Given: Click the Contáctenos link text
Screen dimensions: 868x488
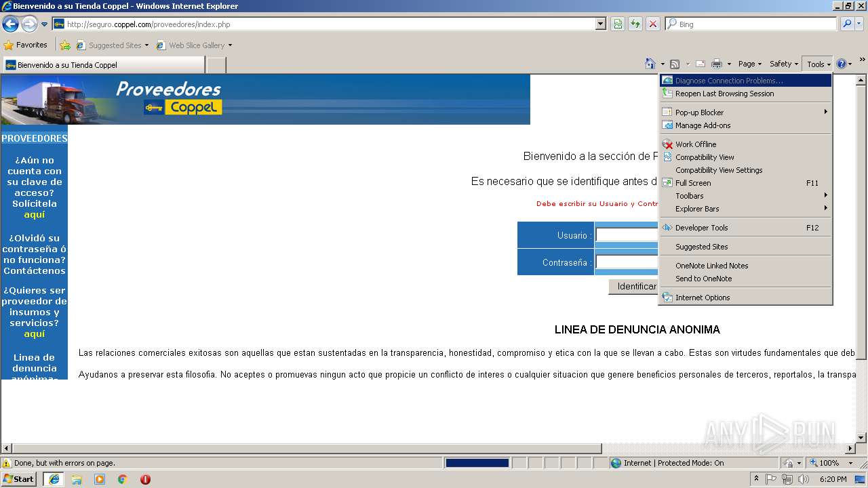Looking at the screenshot, I should click(35, 271).
